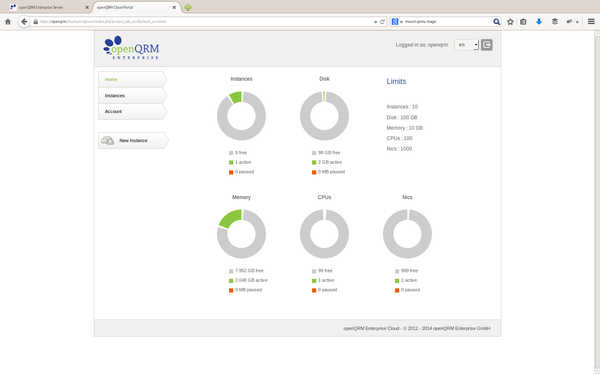The width and height of the screenshot is (600, 374).
Task: Click the orange swatch beside 0 paused under Nics
Action: pos(397,290)
